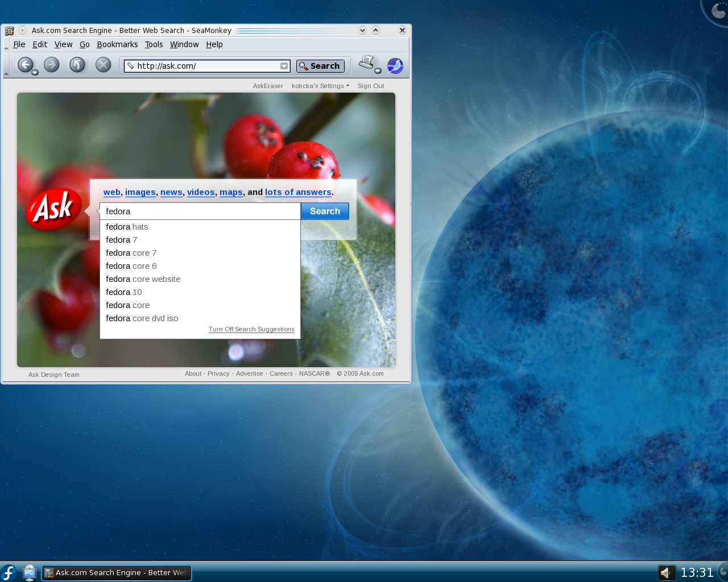Open the Bookmarks menu
This screenshot has height=582, width=728.
[x=117, y=44]
